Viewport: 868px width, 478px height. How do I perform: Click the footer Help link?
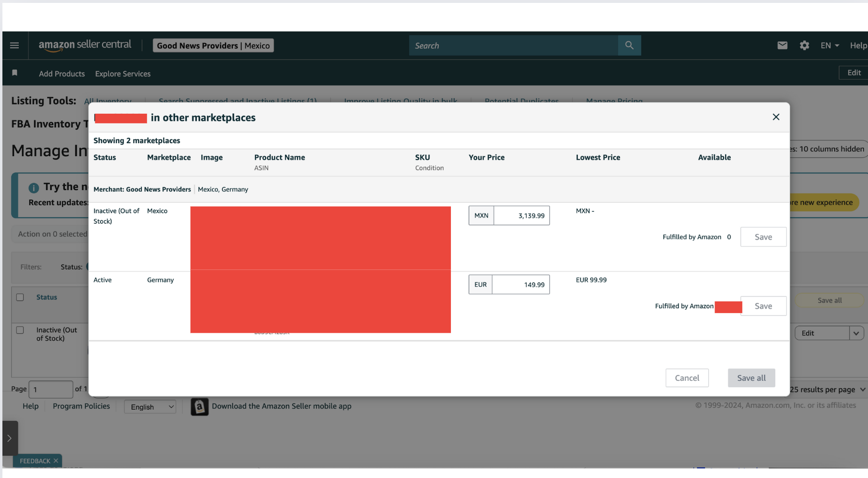(x=30, y=406)
